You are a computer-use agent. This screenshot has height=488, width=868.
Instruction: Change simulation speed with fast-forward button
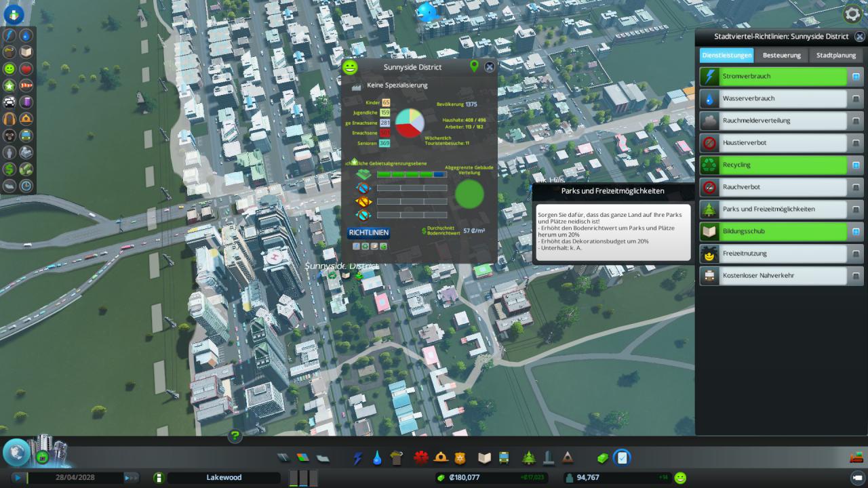click(x=131, y=477)
